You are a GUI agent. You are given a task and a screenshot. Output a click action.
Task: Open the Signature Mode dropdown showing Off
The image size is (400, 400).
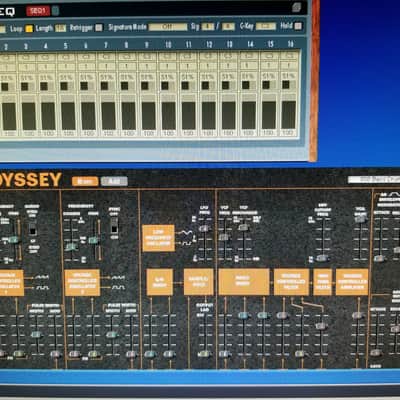168,27
